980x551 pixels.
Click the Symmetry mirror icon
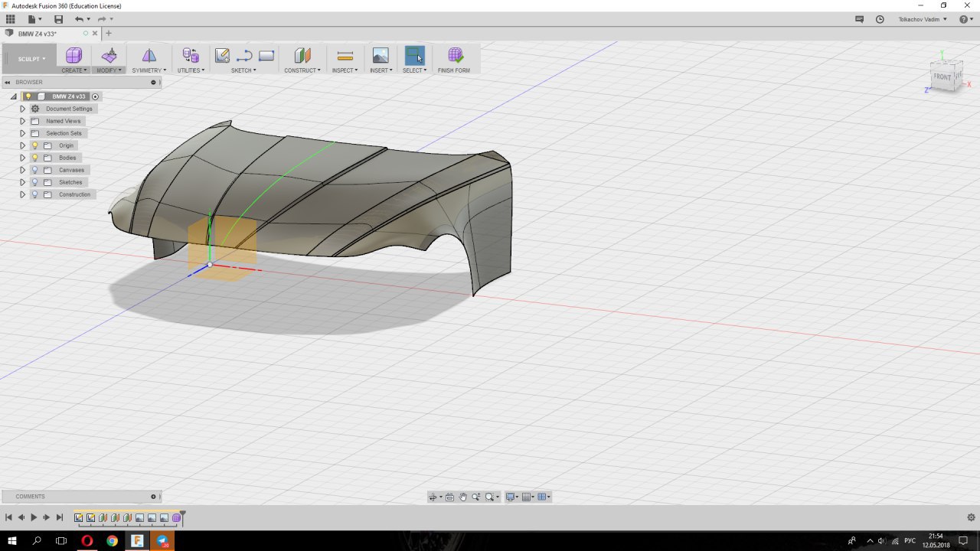(x=149, y=55)
